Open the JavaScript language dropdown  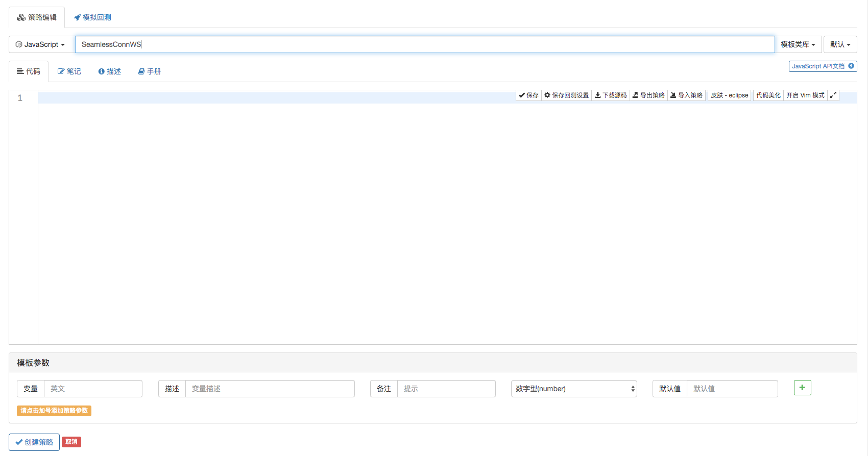[40, 44]
